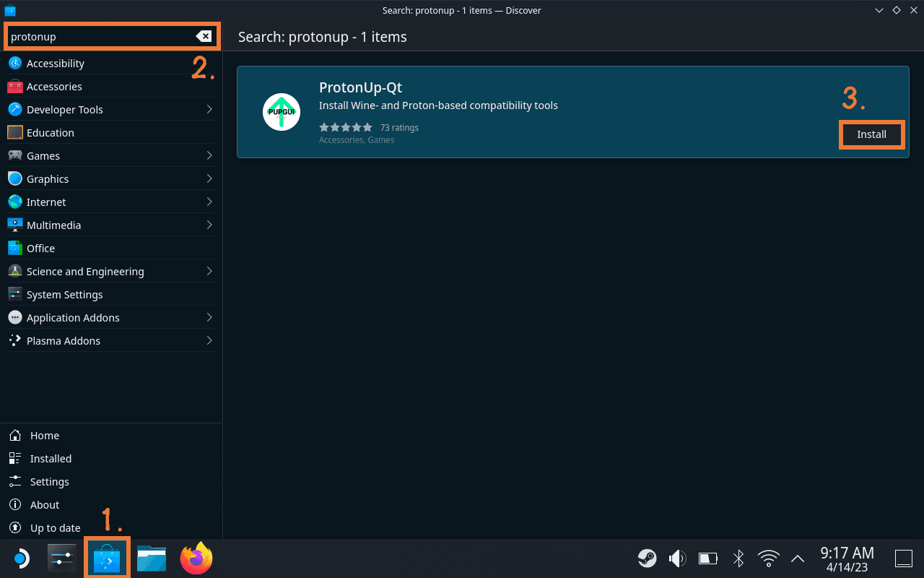
Task: Click the Steam tray icon
Action: 647,558
